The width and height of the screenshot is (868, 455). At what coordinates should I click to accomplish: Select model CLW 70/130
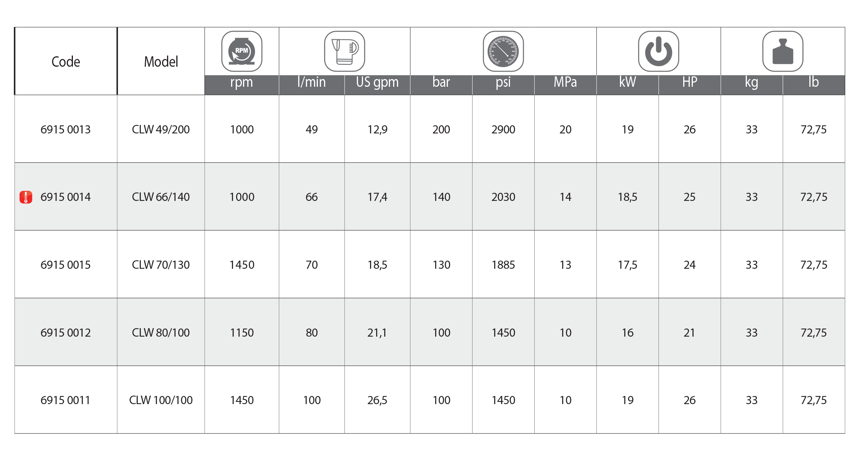click(x=161, y=265)
